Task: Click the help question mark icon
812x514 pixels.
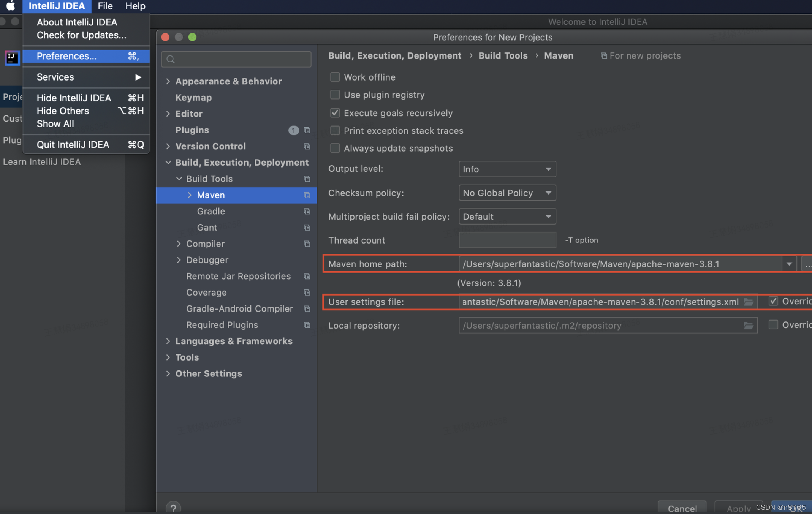Action: 173,508
